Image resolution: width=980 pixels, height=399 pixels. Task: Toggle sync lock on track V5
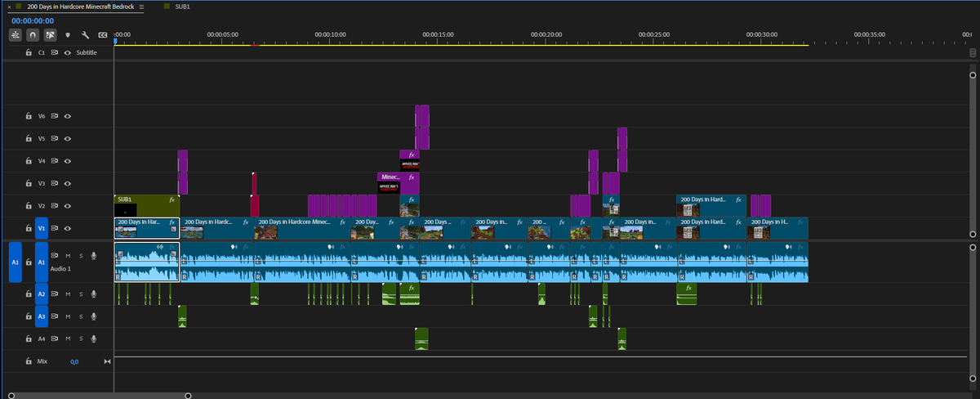coord(55,139)
